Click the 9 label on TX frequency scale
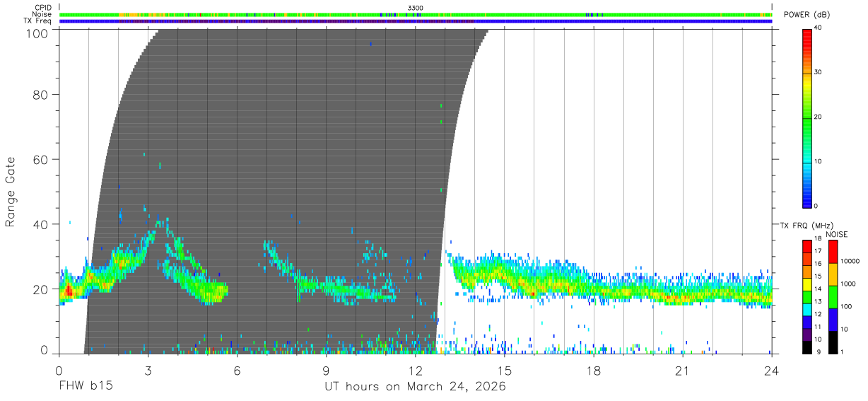 click(817, 352)
